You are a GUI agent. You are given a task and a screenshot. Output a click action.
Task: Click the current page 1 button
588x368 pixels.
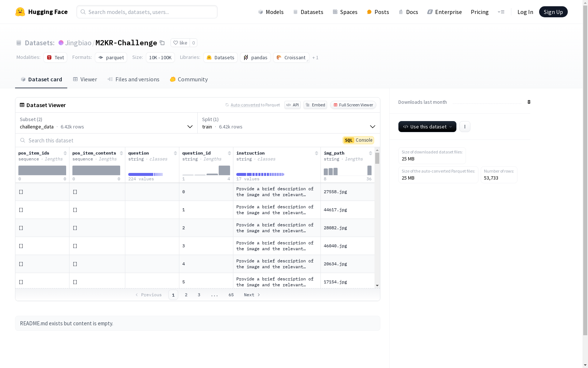click(x=173, y=295)
